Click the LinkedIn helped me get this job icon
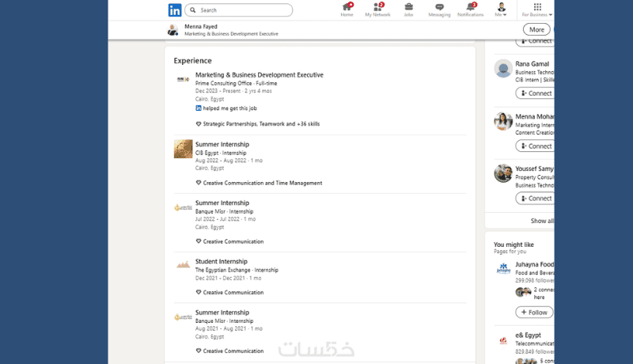This screenshot has height=364, width=633. [x=199, y=108]
